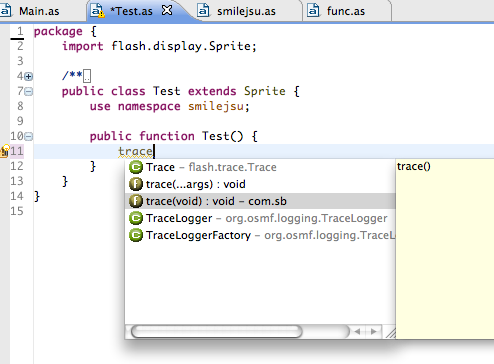Viewport: 494px width, 364px height.
Task: Select the Trace – flash.trace.Trace suggestion
Action: coord(260,167)
